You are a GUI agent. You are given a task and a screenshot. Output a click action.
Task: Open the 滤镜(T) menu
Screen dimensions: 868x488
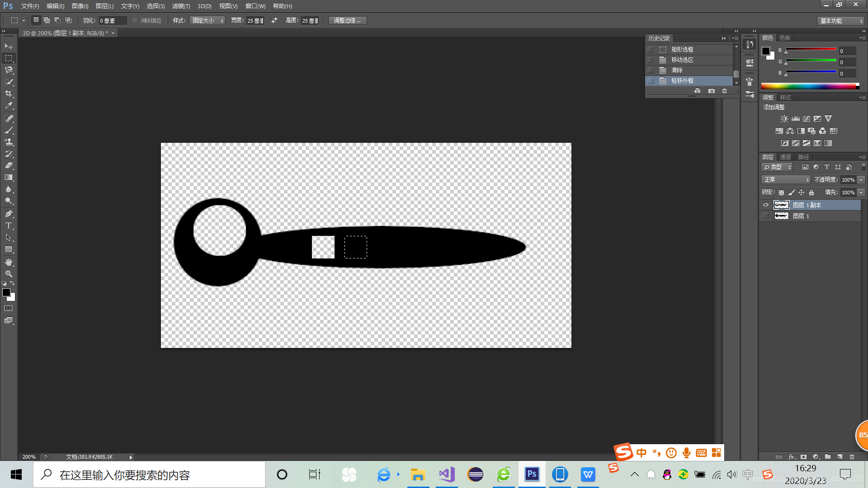pyautogui.click(x=181, y=6)
